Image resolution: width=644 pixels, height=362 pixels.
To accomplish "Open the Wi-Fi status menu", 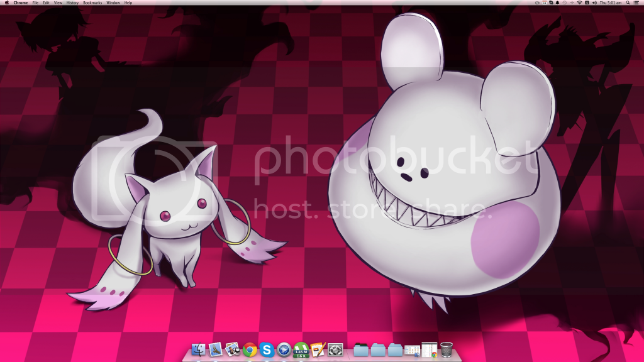I will point(579,3).
